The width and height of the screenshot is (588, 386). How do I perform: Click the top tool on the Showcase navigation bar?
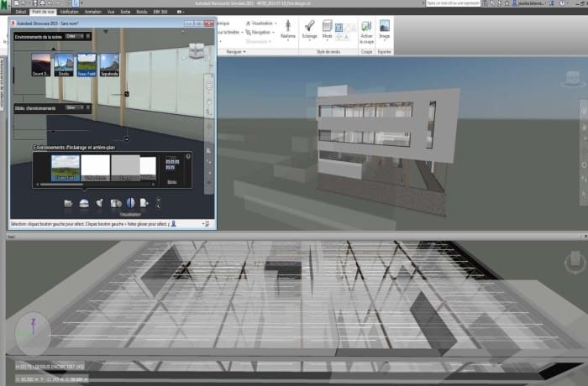[209, 86]
